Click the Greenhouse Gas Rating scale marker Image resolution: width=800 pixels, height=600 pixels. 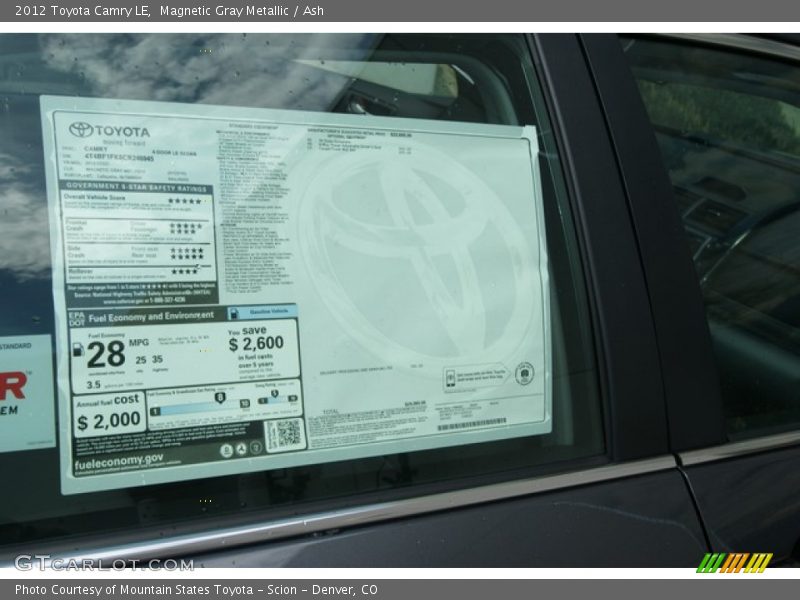[x=220, y=397]
